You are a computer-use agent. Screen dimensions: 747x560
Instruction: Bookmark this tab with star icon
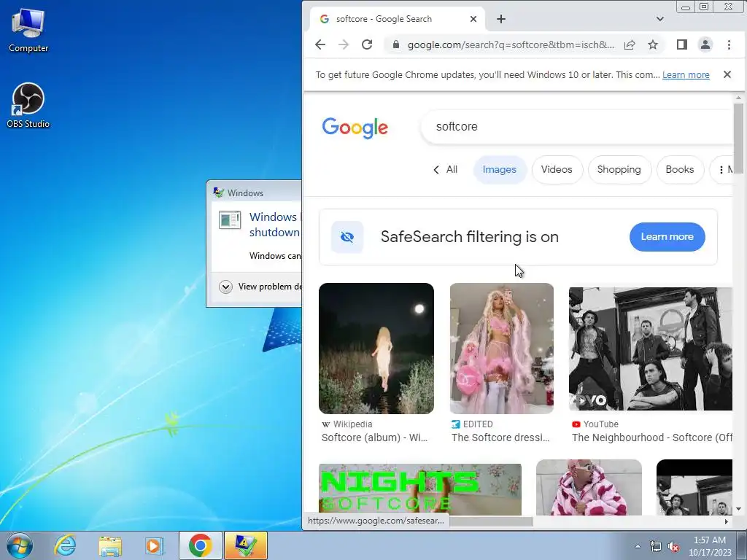(653, 44)
